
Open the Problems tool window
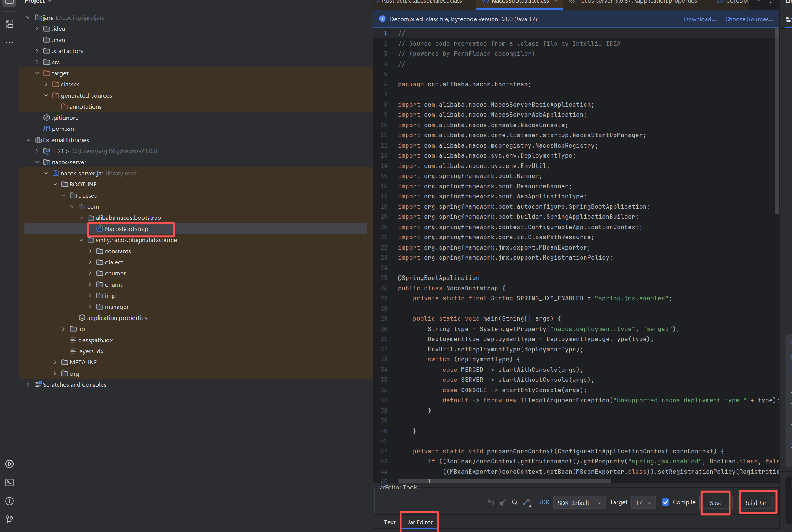click(9, 501)
